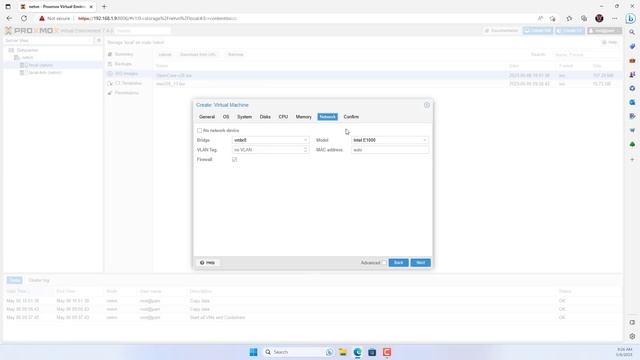Image resolution: width=640 pixels, height=360 pixels.
Task: Toggle the Firewall checkbox
Action: click(x=234, y=160)
